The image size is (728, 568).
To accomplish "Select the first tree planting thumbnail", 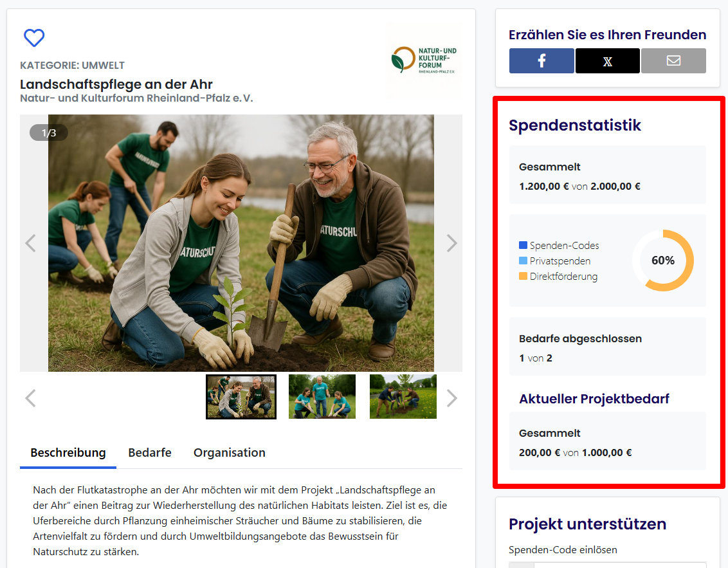I will click(241, 397).
